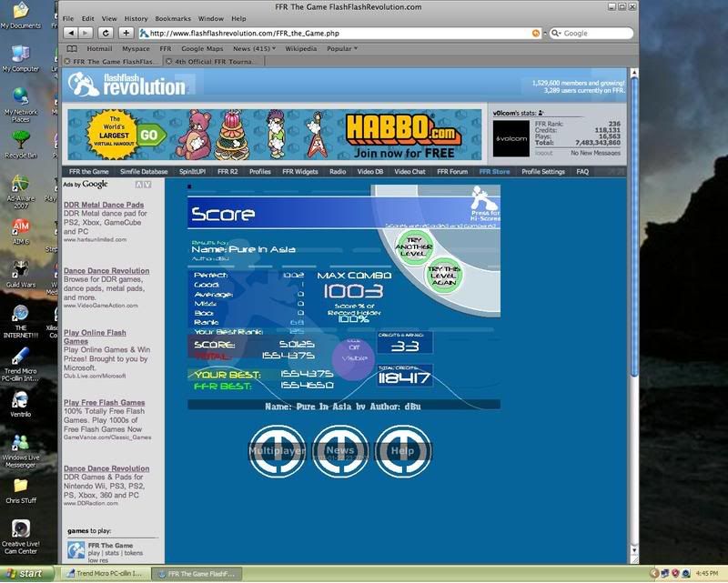Toggle the purple Visible circle button
The height and width of the screenshot is (583, 728).
point(354,358)
